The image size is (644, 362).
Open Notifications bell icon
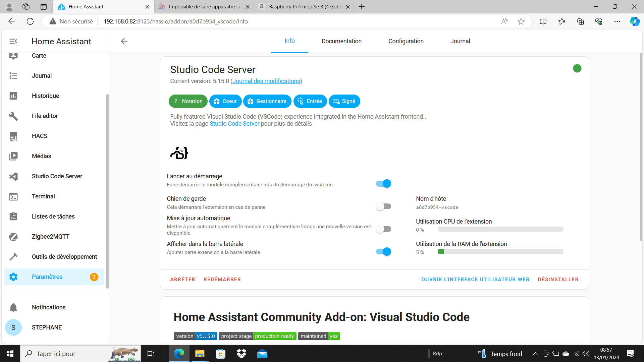(13, 307)
